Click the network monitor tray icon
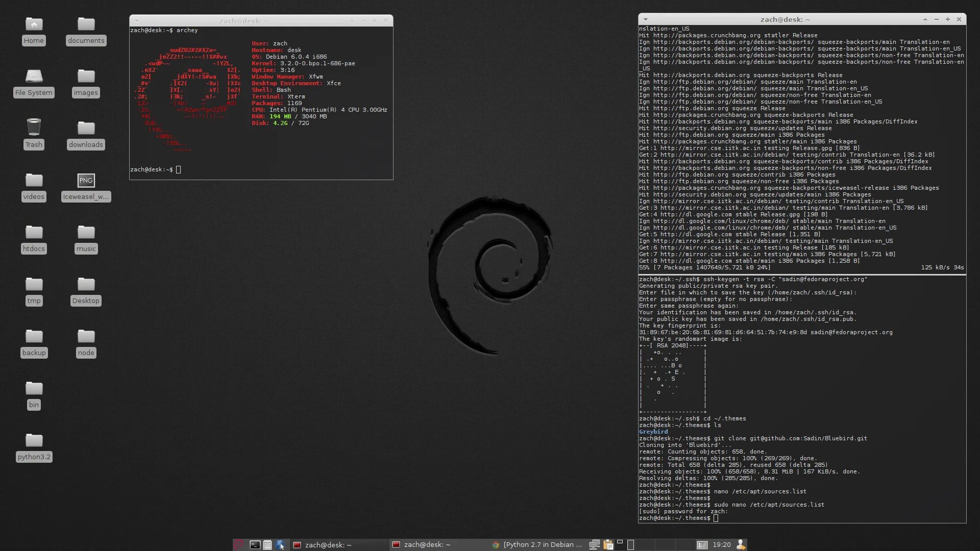The width and height of the screenshot is (980, 551). pyautogui.click(x=594, y=545)
